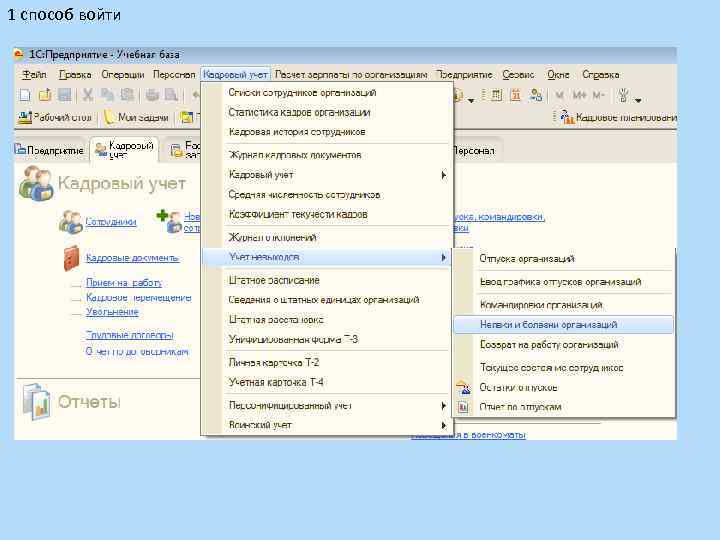This screenshot has width=720, height=540.
Task: Choose Журнал кадровых документов
Action: click(295, 155)
